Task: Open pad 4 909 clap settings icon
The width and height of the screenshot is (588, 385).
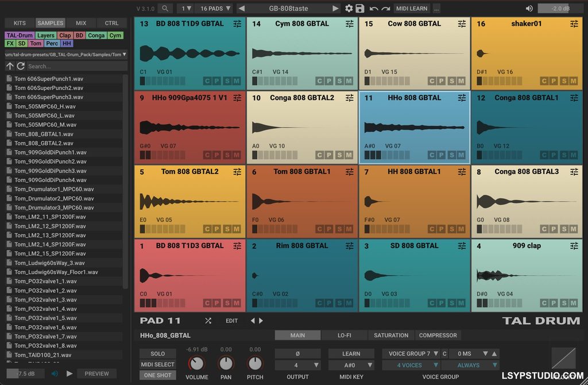Action: click(x=574, y=246)
